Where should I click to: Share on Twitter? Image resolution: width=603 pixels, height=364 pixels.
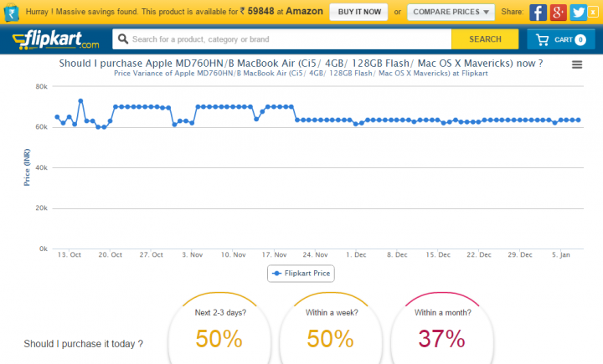(x=578, y=13)
